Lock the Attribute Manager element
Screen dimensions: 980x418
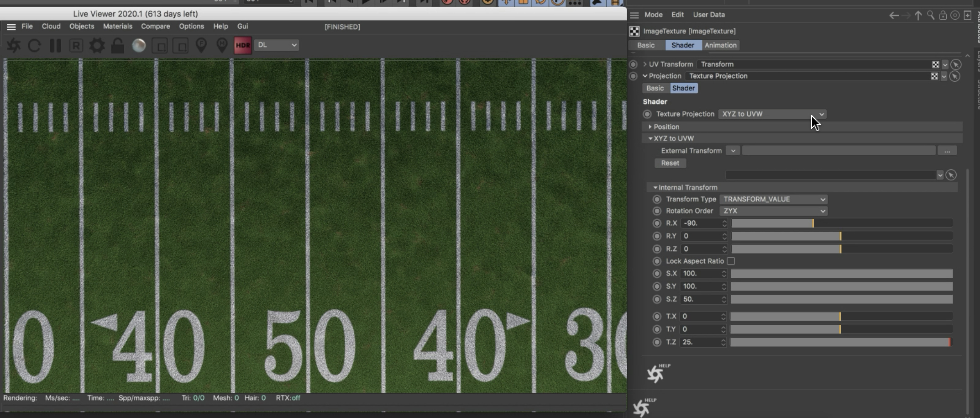pyautogui.click(x=943, y=16)
